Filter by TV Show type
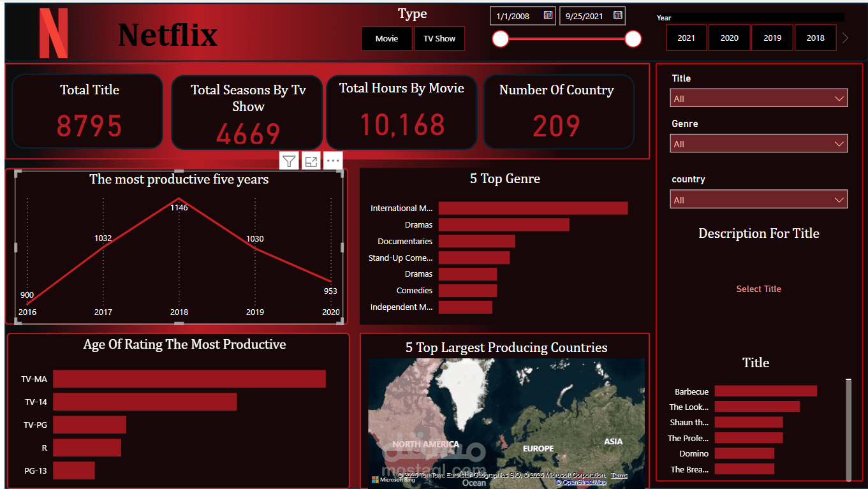868x489 pixels. 439,38
